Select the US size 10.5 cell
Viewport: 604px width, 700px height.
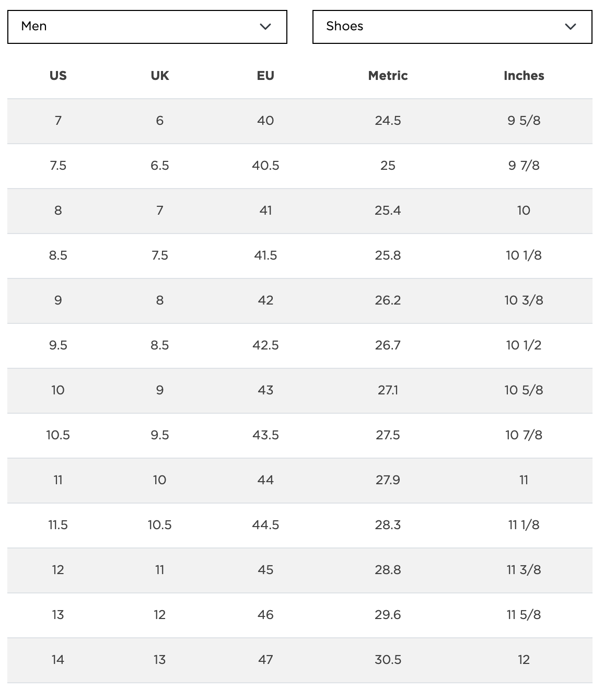pos(58,435)
